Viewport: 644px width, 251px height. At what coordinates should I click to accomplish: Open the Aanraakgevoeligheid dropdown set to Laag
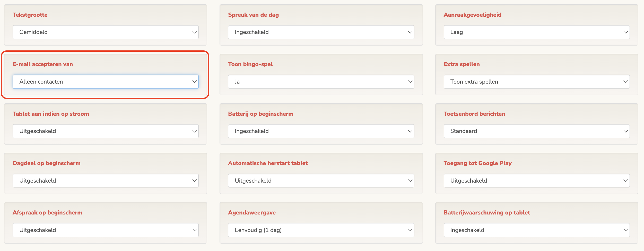pos(536,32)
